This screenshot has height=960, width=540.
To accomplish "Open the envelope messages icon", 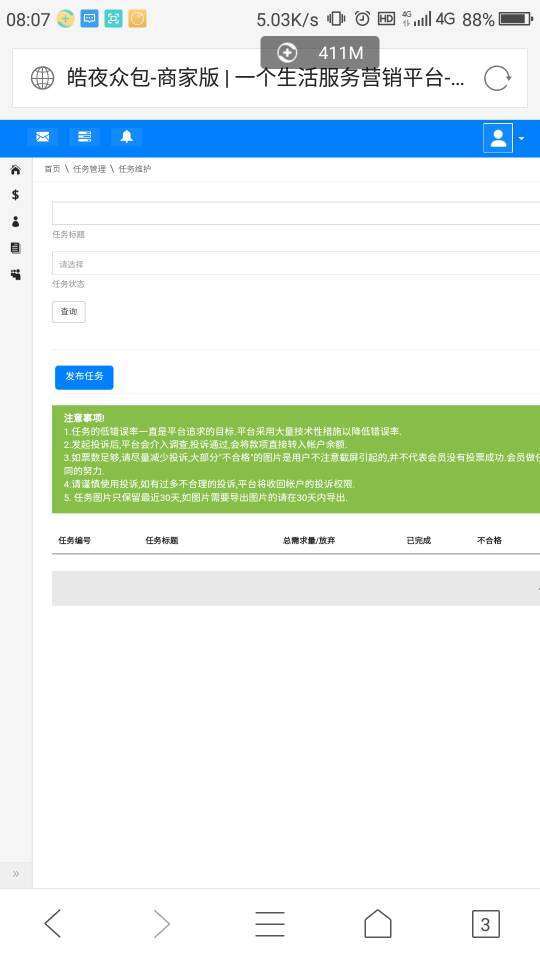I will pyautogui.click(x=43, y=137).
